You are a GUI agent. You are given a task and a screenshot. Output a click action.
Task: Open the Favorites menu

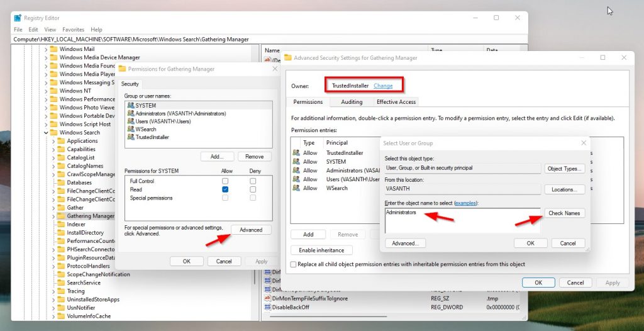point(73,30)
